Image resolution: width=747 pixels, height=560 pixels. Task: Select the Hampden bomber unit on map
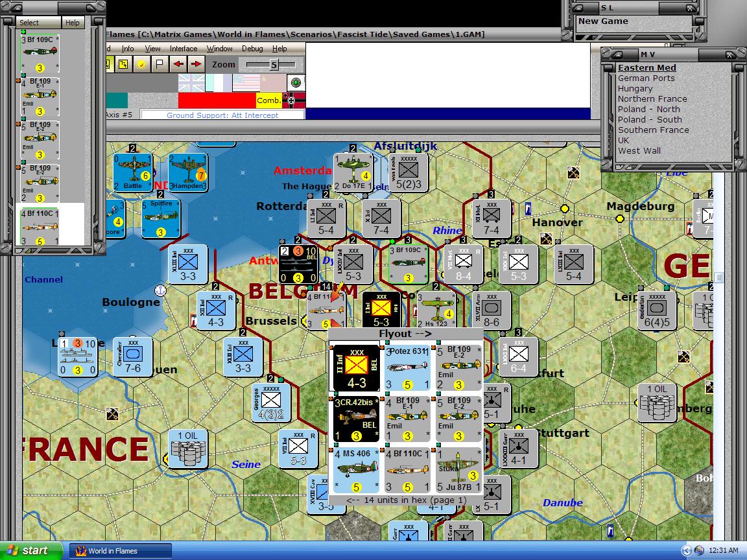click(x=187, y=172)
